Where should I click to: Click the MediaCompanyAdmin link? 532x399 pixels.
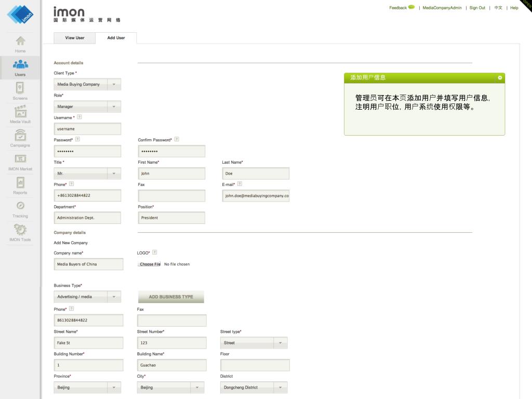442,8
